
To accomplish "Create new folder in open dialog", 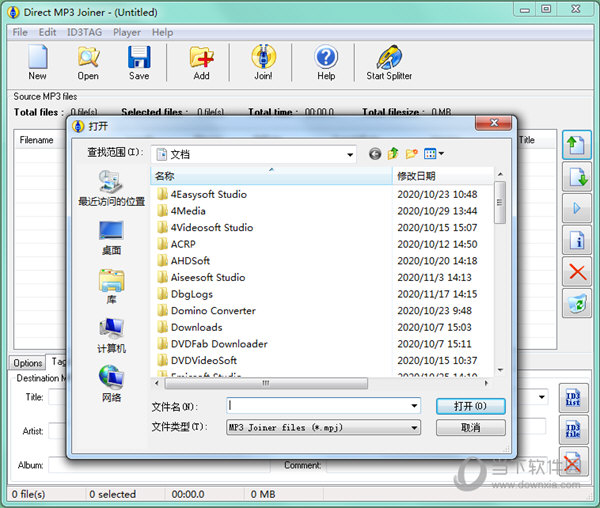I will [411, 154].
